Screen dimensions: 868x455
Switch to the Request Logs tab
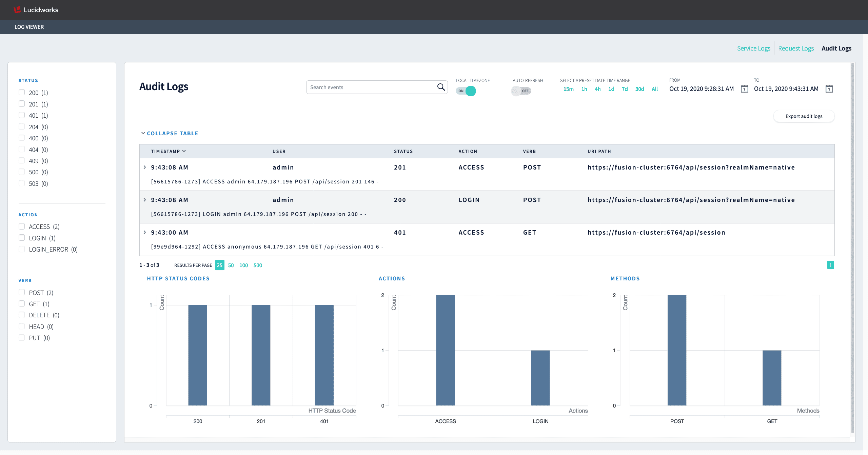[x=796, y=48]
